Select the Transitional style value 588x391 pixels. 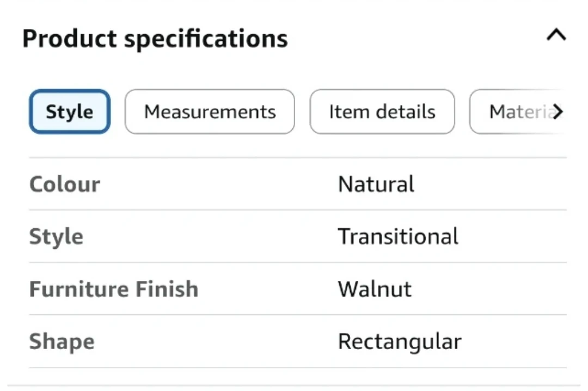[398, 237]
